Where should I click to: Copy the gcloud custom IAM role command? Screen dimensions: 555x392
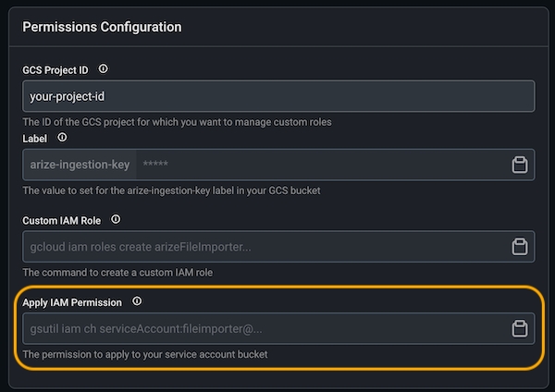519,247
